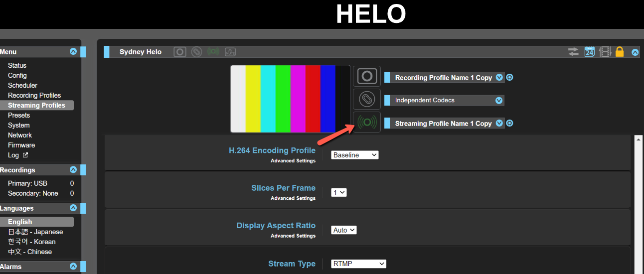Open Firmware in the menu

(x=21, y=145)
